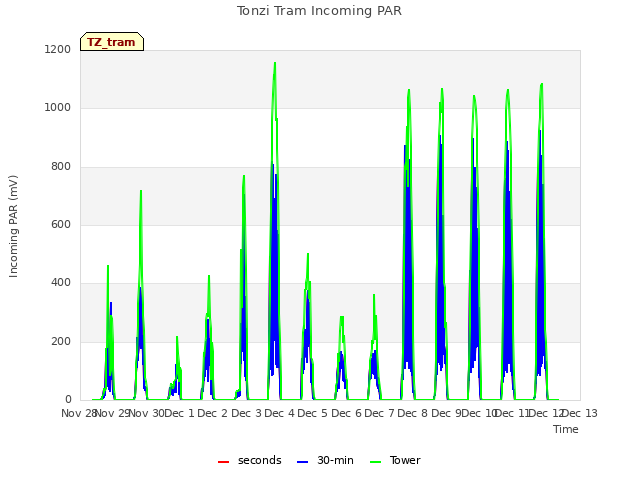Image resolution: width=640 pixels, height=480 pixels.
Task: Click the 600 y-axis tick label
Action: [61, 224]
